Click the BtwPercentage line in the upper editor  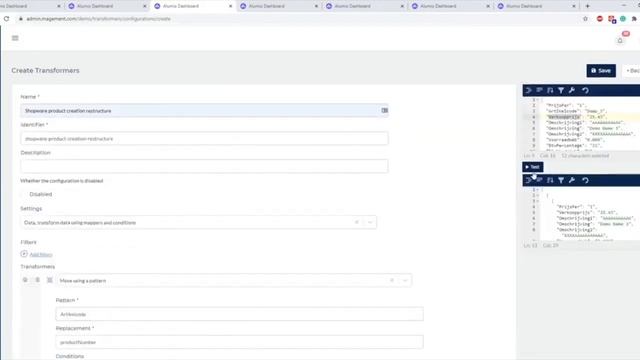pos(575,145)
